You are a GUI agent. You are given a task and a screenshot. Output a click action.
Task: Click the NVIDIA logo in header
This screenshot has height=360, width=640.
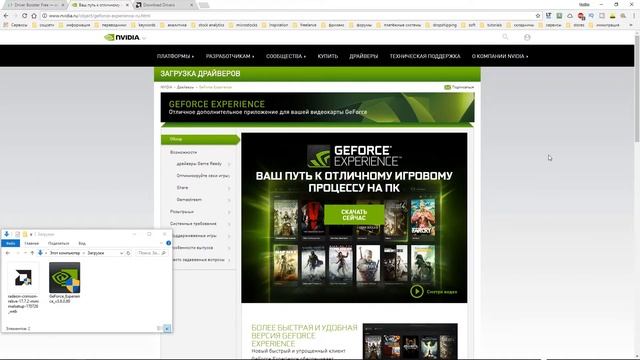point(122,37)
